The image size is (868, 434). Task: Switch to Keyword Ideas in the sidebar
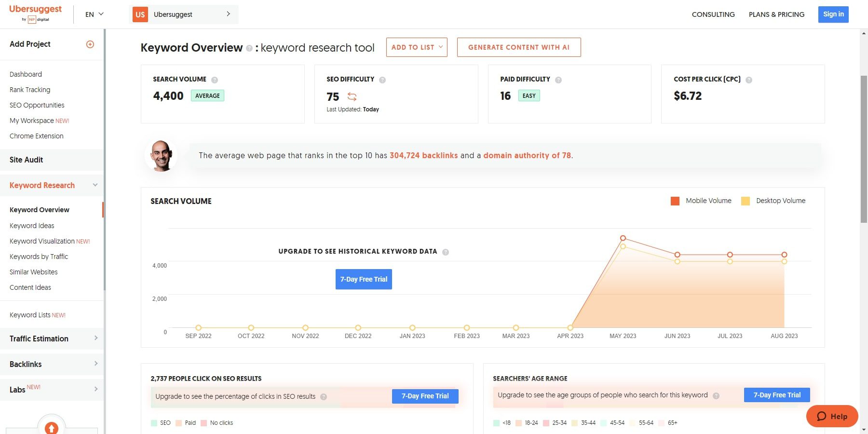(32, 225)
